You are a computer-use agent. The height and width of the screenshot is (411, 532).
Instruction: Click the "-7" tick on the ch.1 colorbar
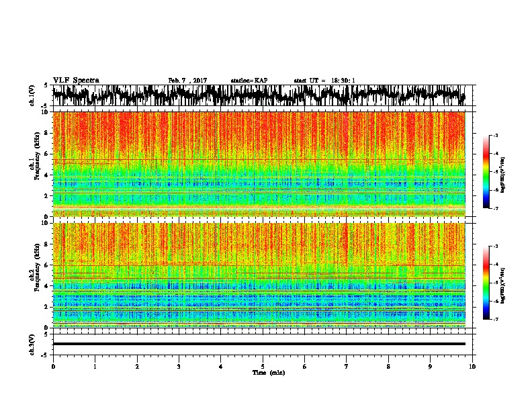coord(496,208)
